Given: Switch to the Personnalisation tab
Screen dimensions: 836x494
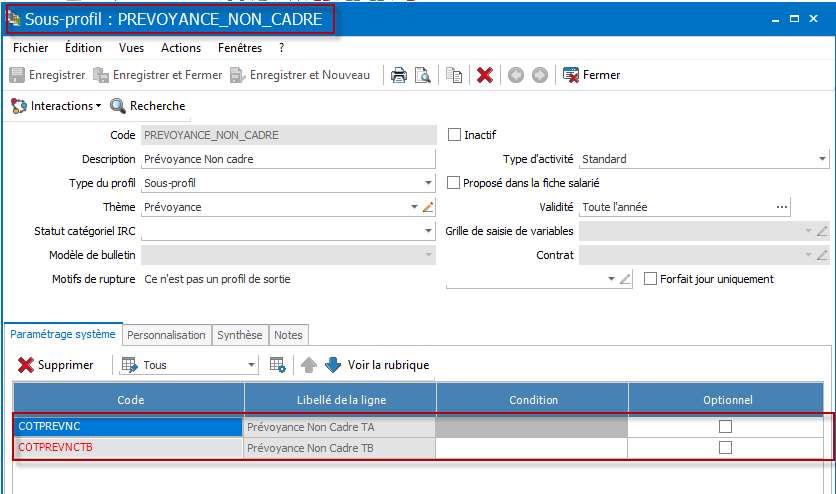Looking at the screenshot, I should click(166, 335).
